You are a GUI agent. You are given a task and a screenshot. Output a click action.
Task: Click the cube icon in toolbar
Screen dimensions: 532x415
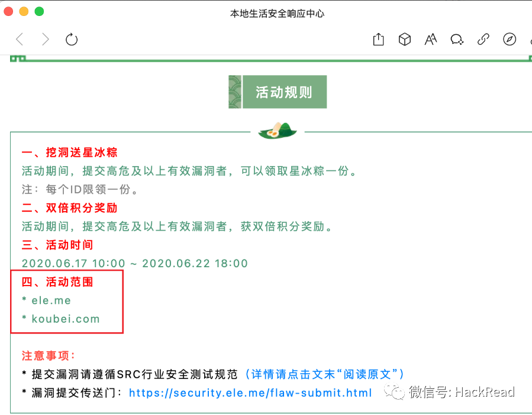tap(404, 40)
